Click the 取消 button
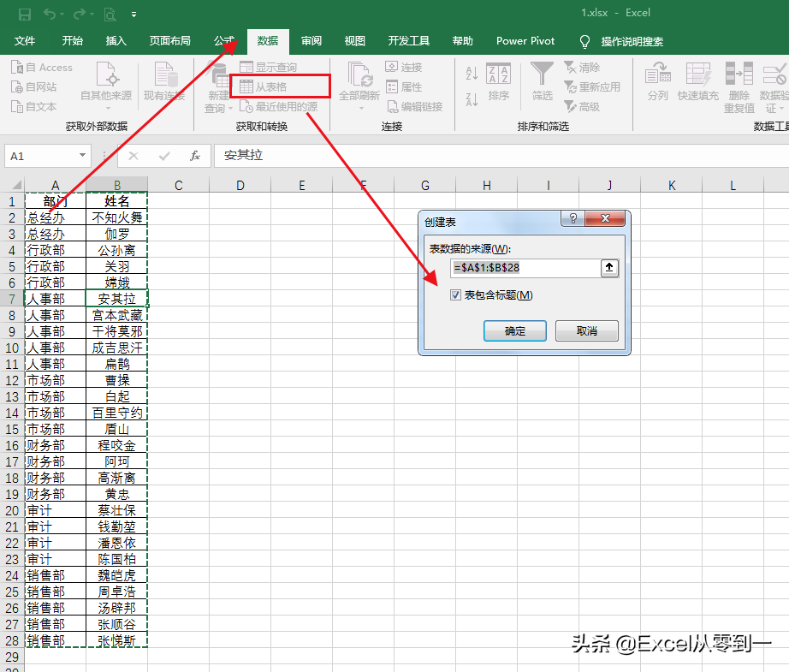 pyautogui.click(x=587, y=330)
